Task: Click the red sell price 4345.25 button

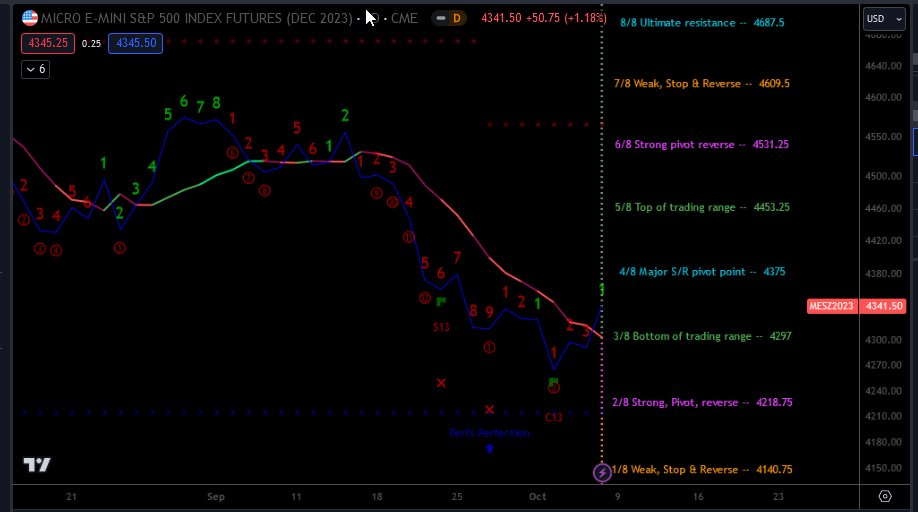Action: click(48, 43)
